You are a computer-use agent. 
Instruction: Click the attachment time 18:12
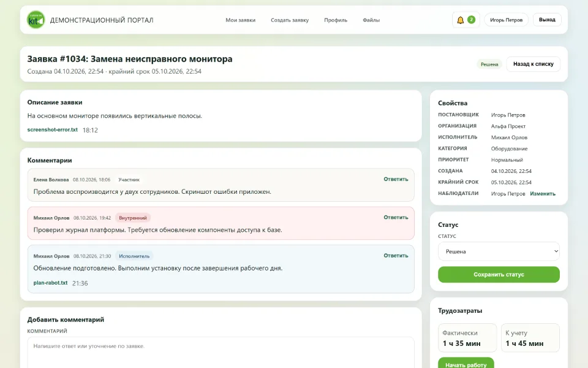(90, 130)
